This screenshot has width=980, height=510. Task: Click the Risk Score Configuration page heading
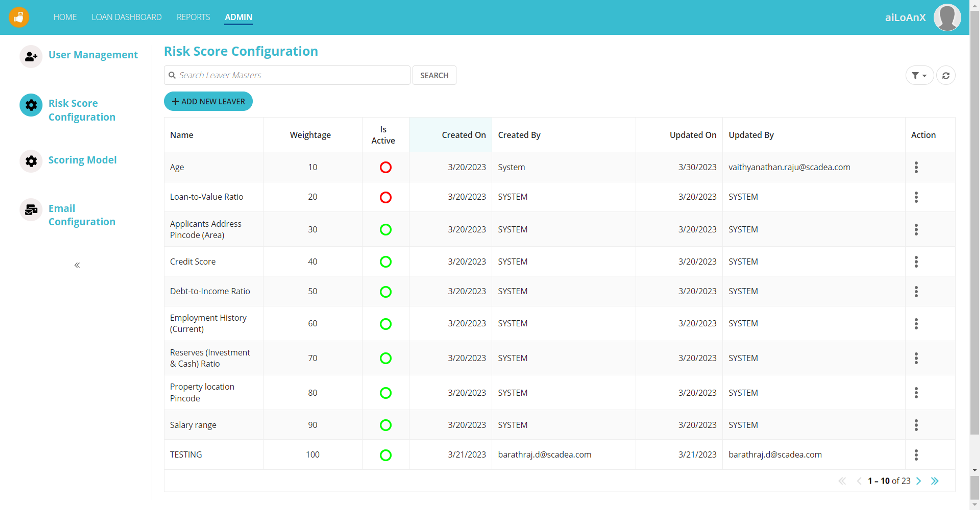tap(241, 51)
